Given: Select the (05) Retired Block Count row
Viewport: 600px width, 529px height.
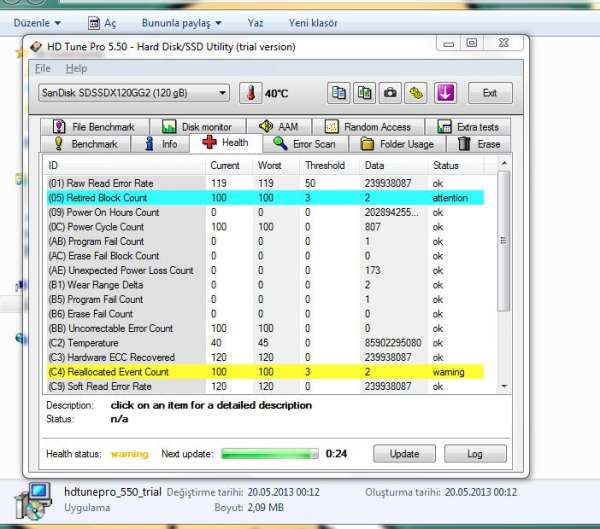Looking at the screenshot, I should 264,198.
